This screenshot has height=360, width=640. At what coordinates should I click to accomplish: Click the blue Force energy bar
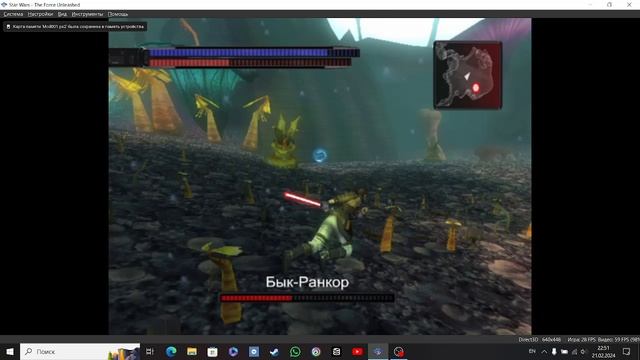pyautogui.click(x=253, y=52)
